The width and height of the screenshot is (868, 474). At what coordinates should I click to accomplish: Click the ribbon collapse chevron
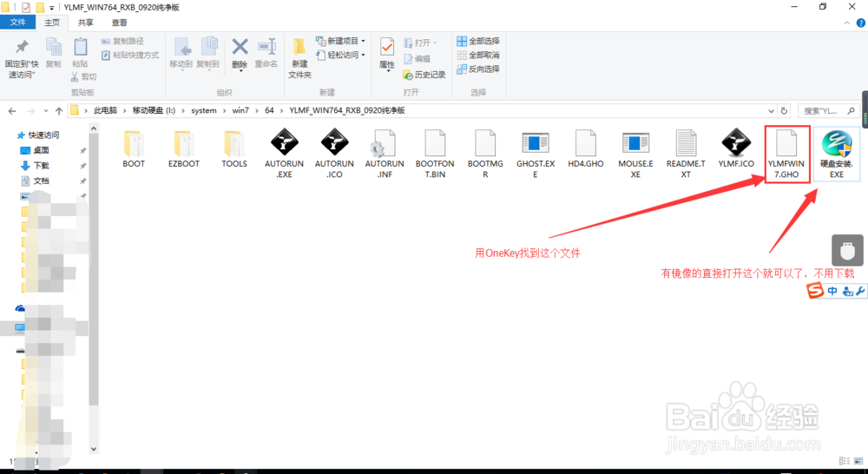[x=847, y=23]
